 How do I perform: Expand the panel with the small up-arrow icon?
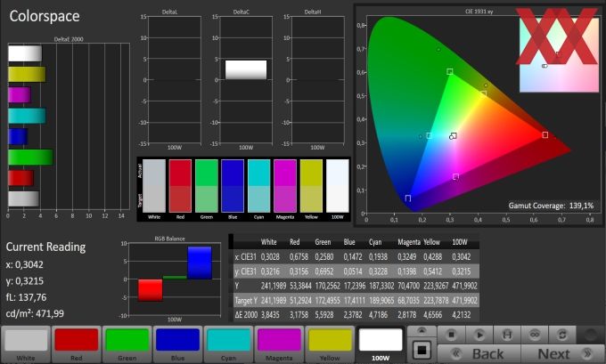pyautogui.click(x=422, y=331)
